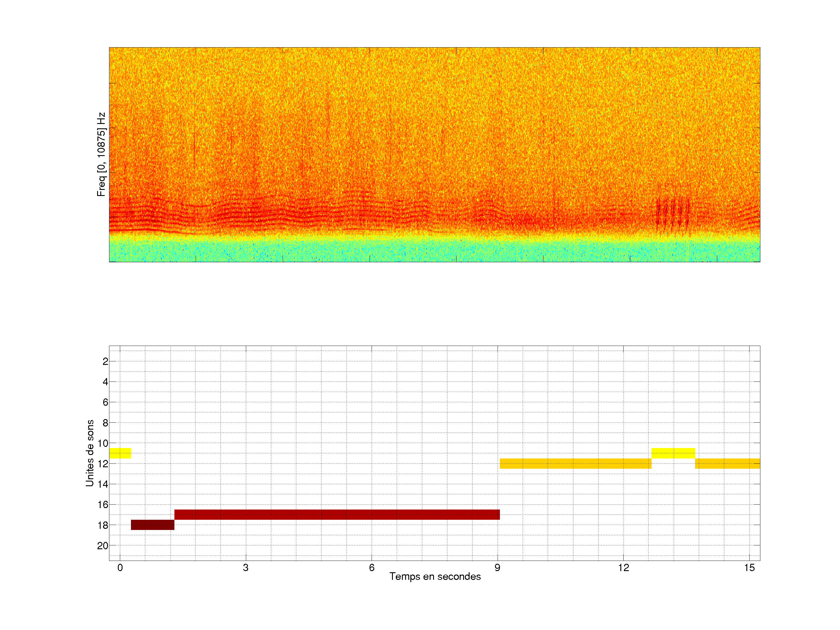The width and height of the screenshot is (840, 630).
Task: Click the yellow bar near 13 seconds
Action: 673,453
